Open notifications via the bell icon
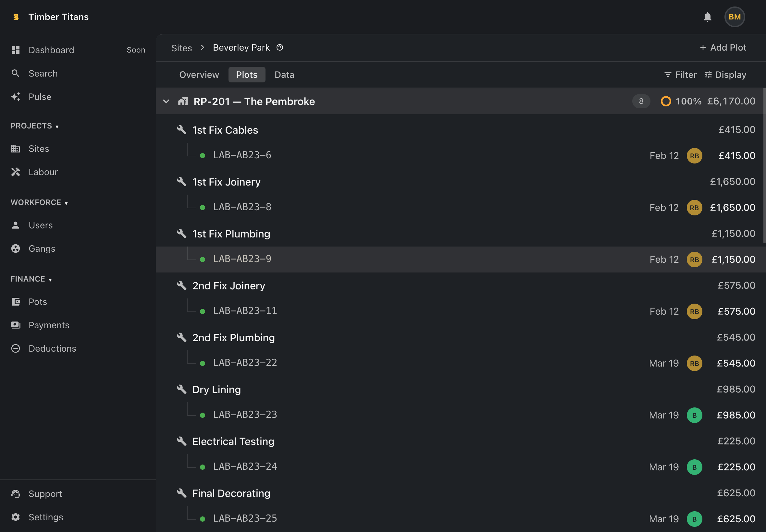Image resolution: width=766 pixels, height=532 pixels. coord(707,17)
